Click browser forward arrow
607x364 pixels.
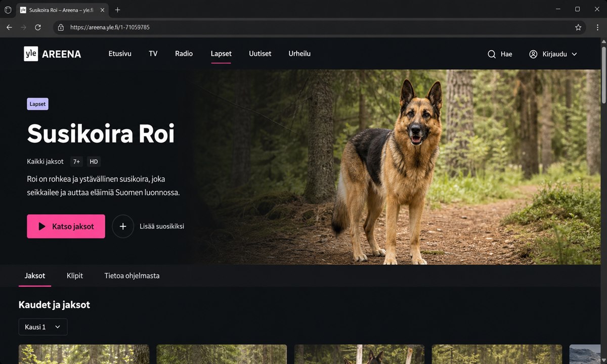coord(23,27)
